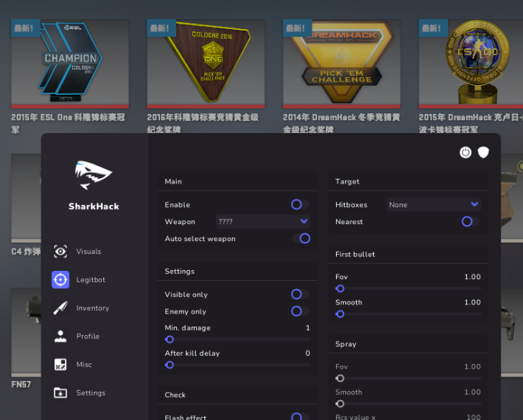
Task: Click the Rcs value x label
Action: click(x=355, y=417)
